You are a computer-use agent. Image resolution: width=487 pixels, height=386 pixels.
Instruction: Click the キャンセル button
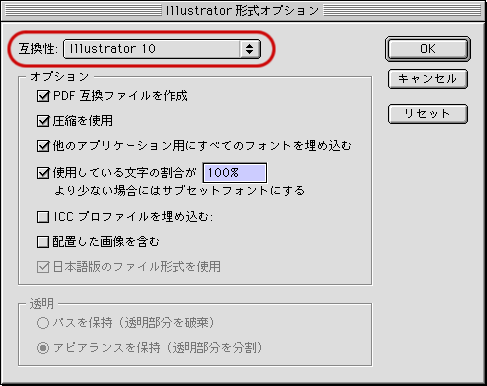(428, 79)
